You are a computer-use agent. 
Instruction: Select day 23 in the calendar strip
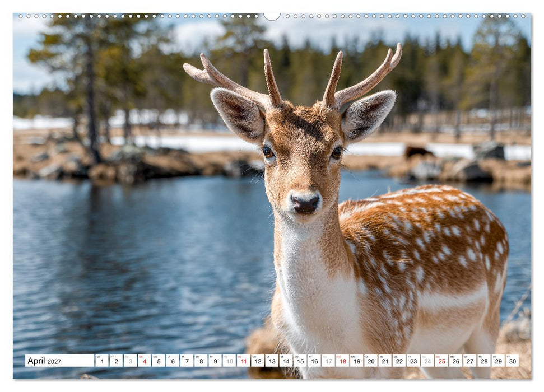[413, 361]
